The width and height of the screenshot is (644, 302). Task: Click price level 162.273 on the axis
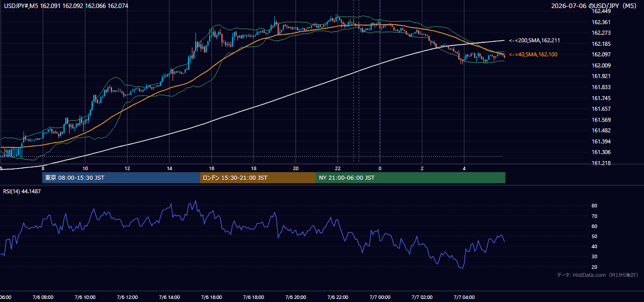point(601,33)
